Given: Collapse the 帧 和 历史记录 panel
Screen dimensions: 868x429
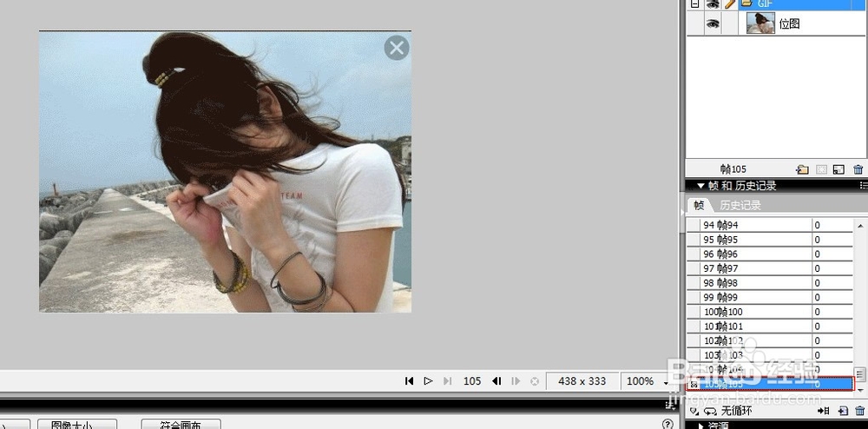Looking at the screenshot, I should tap(700, 186).
